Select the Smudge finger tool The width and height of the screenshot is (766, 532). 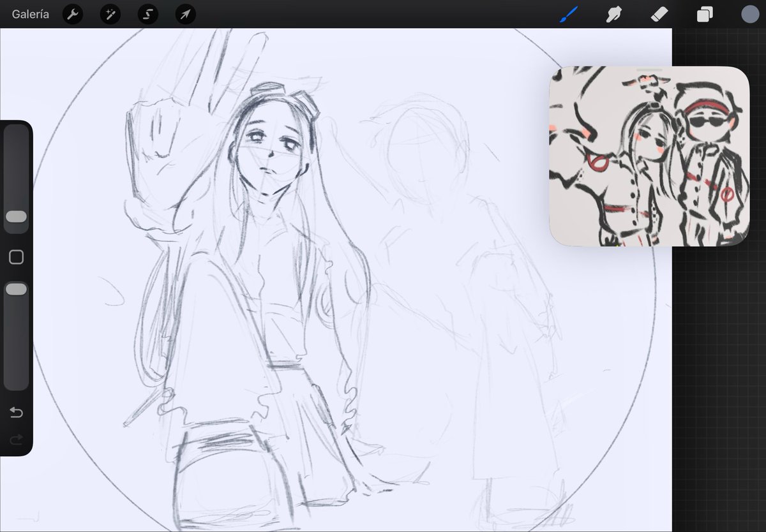pos(613,15)
